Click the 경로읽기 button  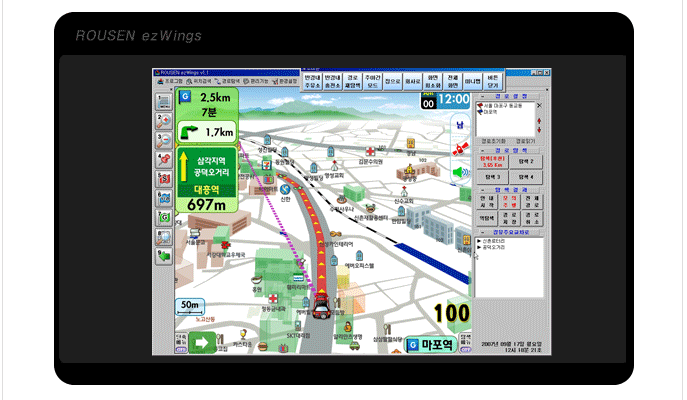coord(525,141)
